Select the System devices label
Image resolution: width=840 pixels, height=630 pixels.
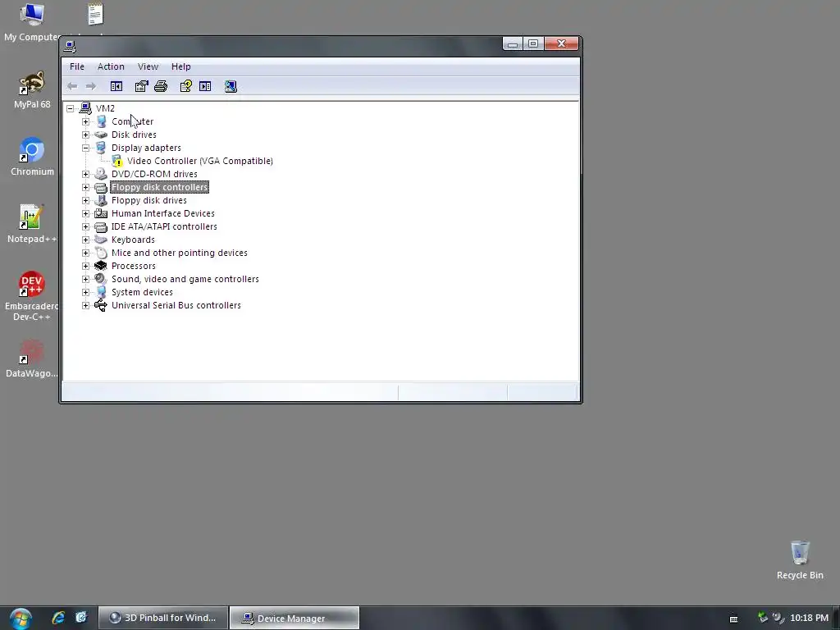(142, 292)
